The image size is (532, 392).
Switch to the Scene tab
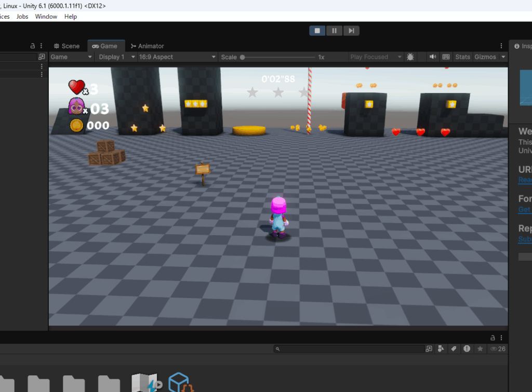pyautogui.click(x=67, y=46)
